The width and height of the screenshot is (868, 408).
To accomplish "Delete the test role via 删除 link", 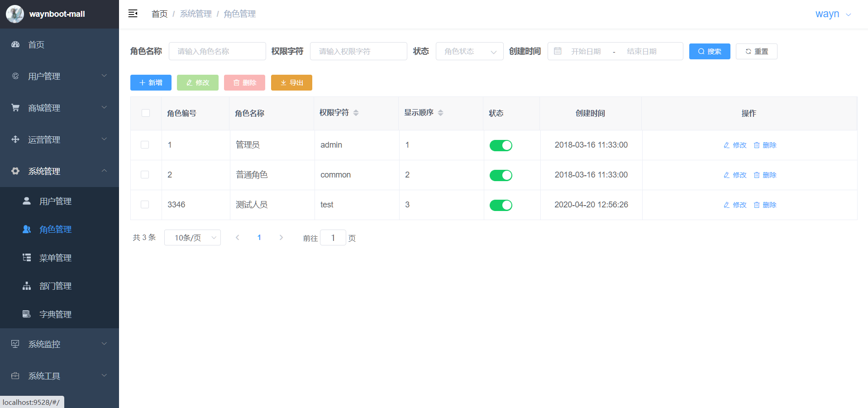I will pyautogui.click(x=769, y=205).
